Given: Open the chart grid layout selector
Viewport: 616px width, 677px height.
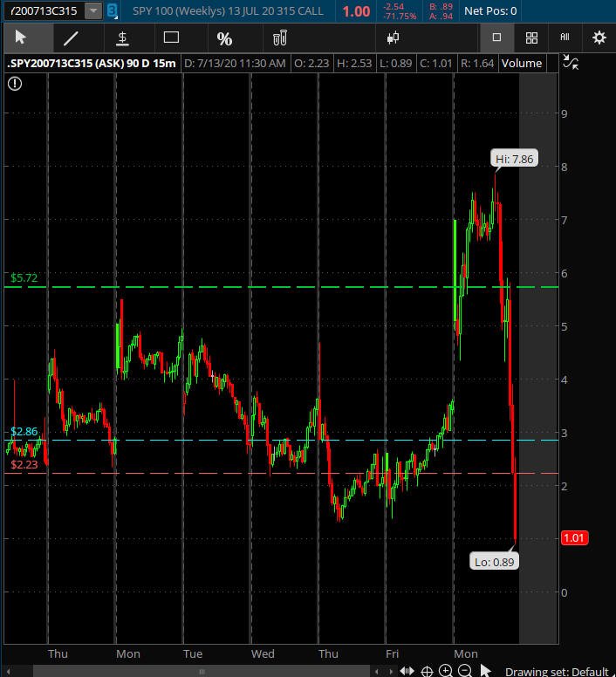Looking at the screenshot, I should (531, 38).
